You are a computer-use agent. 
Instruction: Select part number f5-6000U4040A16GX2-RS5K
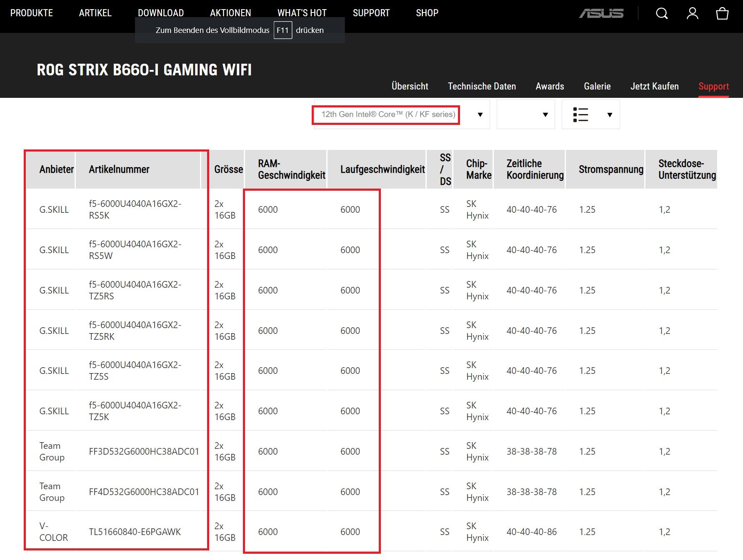tap(135, 209)
